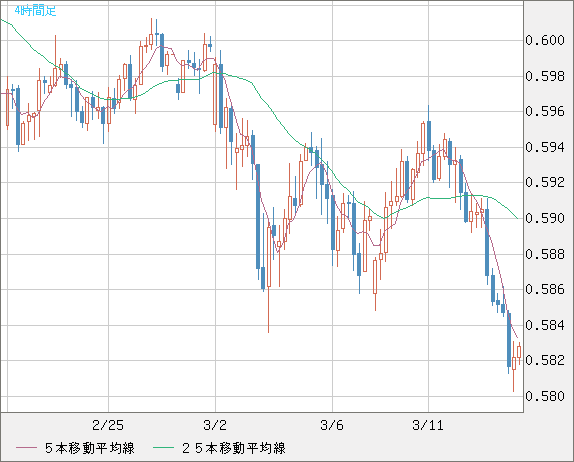574x462 pixels.
Task: Click the 0.594 price axis label
Action: [545, 147]
